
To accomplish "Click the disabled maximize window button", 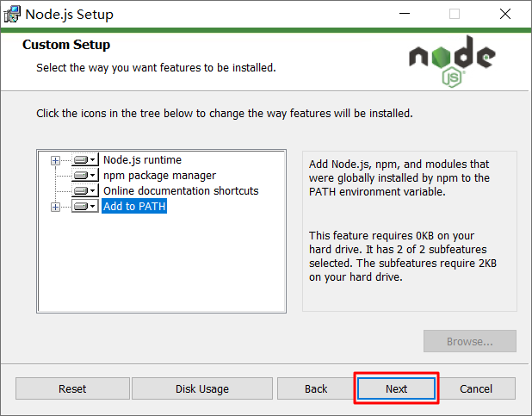I will pos(455,14).
